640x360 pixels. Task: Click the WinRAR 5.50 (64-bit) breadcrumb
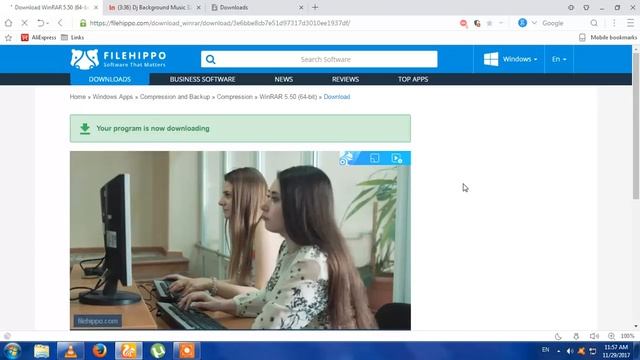pyautogui.click(x=288, y=97)
